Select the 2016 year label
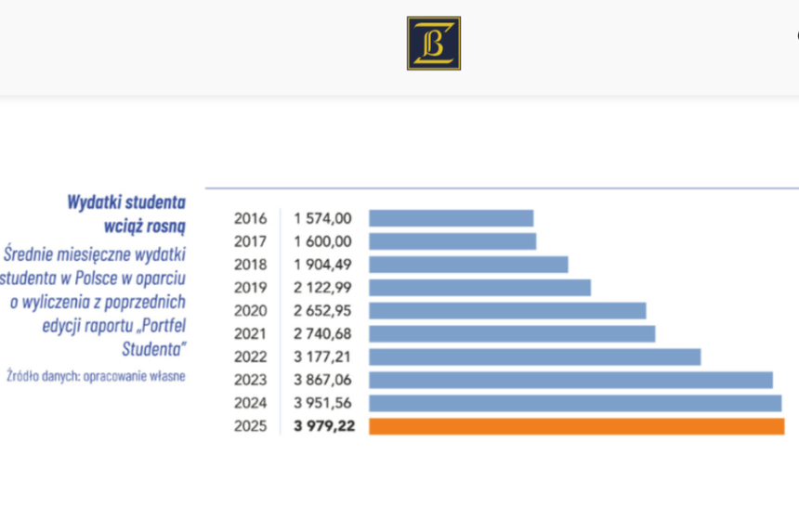This screenshot has height=532, width=799. click(x=250, y=218)
